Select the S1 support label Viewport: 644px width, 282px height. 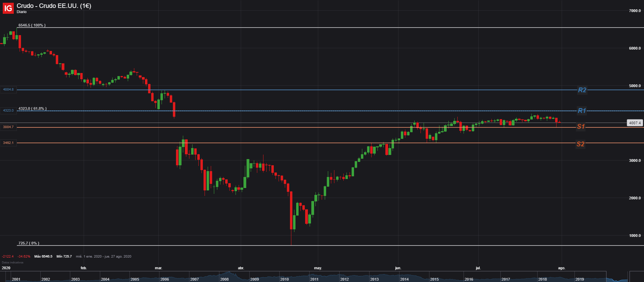click(581, 126)
